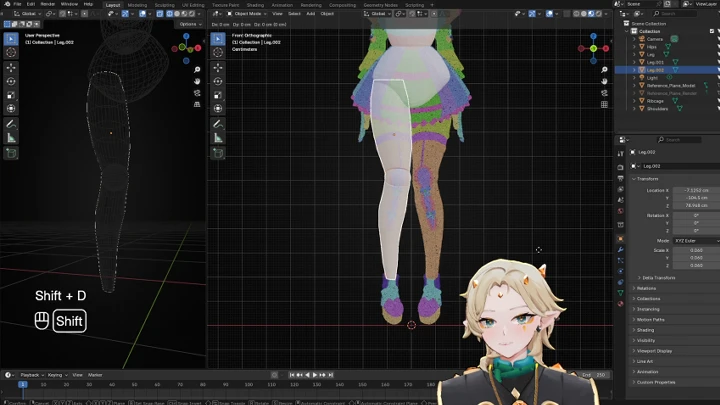Enable material preview shading in right viewport
Screen dimensions: 720x405
pyautogui.click(x=591, y=14)
